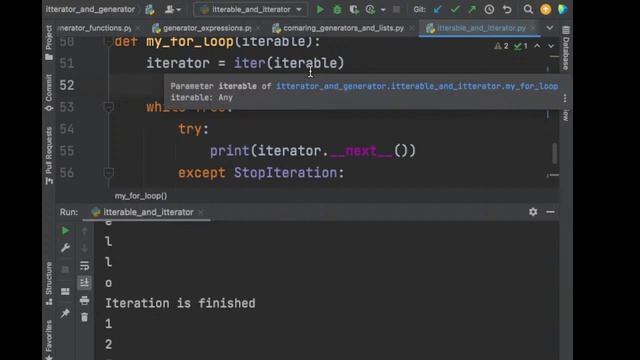This screenshot has height=360, width=640.
Task: Toggle scroll to end of console
Action: (84, 282)
